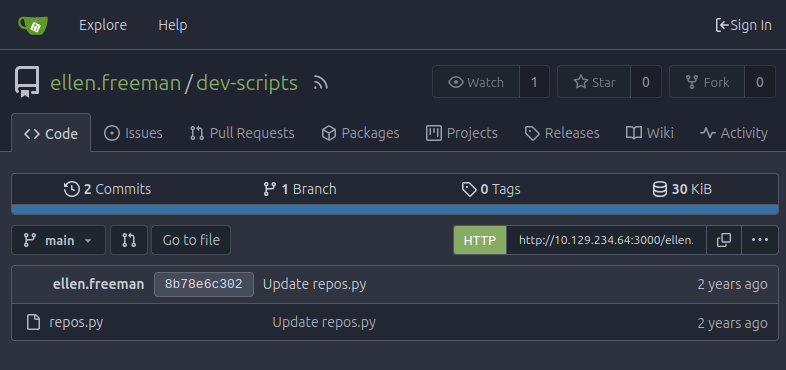
Task: View forks count next to Fork
Action: click(x=760, y=82)
